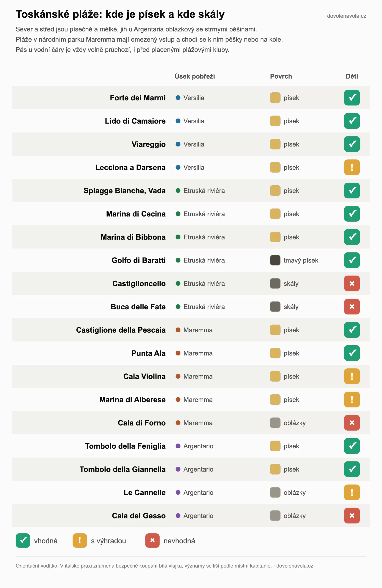Click the blue Versilia dot beside Viareggio
The image size is (382, 588).
178,144
